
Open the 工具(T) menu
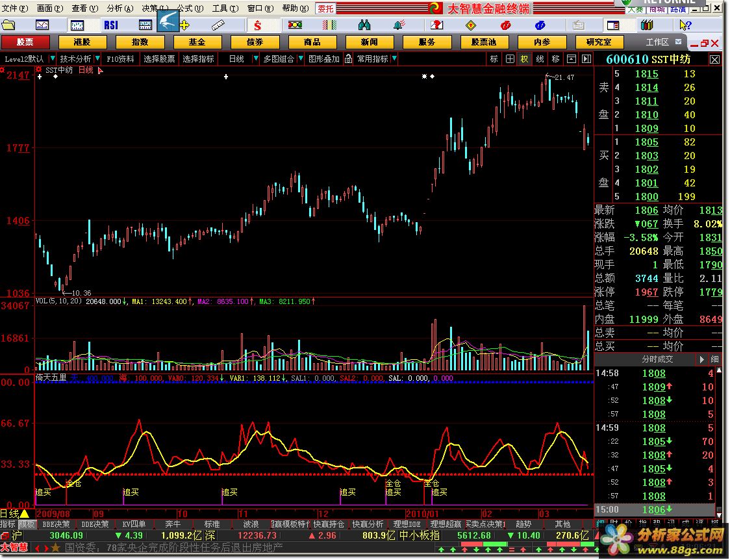[225, 8]
